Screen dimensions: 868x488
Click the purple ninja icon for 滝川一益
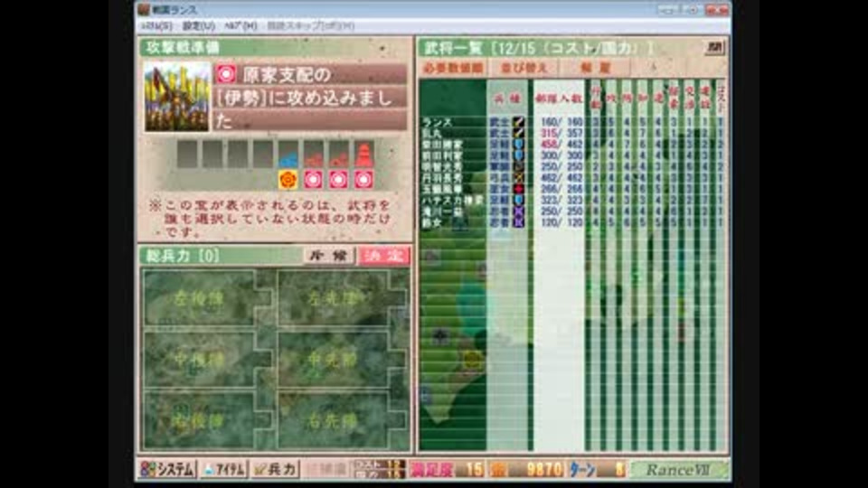(518, 211)
